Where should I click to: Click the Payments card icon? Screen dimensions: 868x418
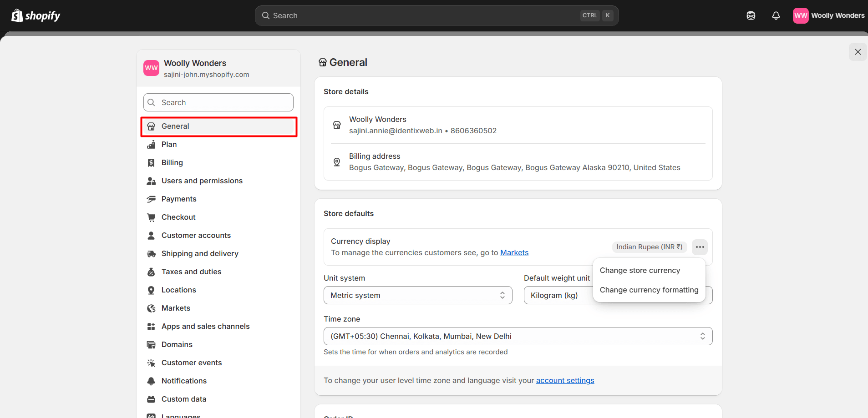coord(151,199)
